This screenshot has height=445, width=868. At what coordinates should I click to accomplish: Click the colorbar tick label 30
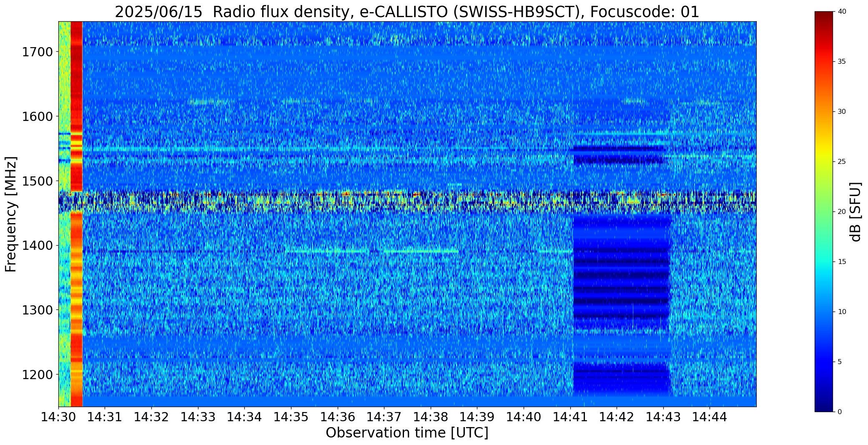point(841,112)
